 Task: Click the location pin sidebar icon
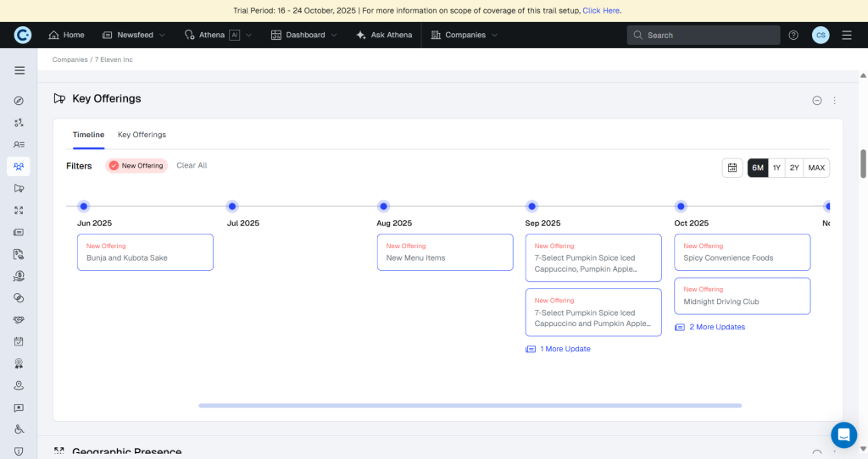[19, 385]
